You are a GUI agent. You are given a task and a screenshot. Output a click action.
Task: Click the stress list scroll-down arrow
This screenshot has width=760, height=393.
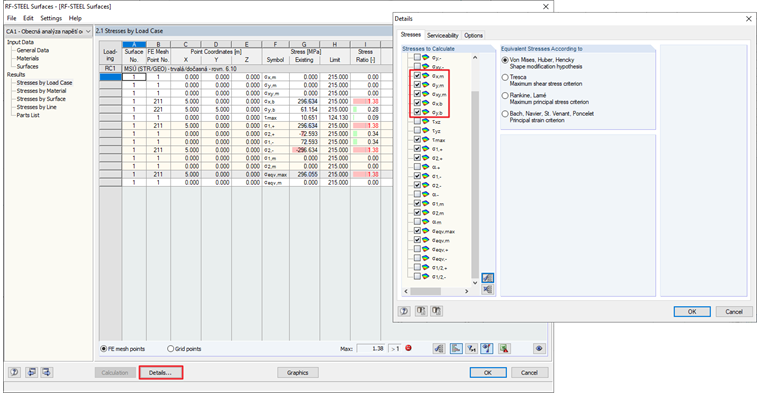click(475, 283)
